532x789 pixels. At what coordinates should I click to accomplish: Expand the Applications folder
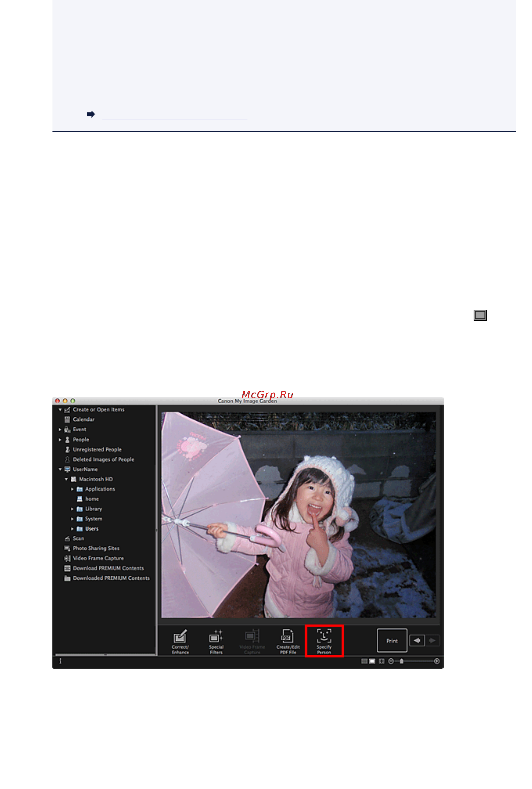point(72,489)
